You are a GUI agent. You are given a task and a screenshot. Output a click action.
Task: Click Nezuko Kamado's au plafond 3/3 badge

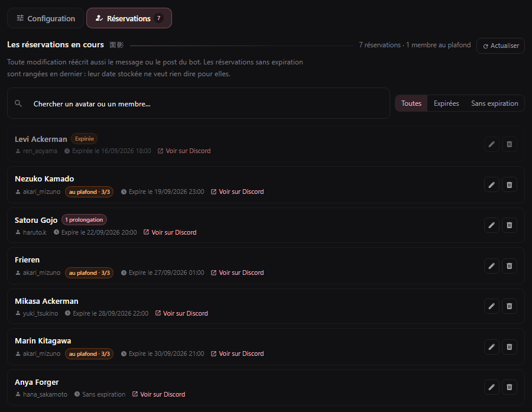tap(89, 192)
